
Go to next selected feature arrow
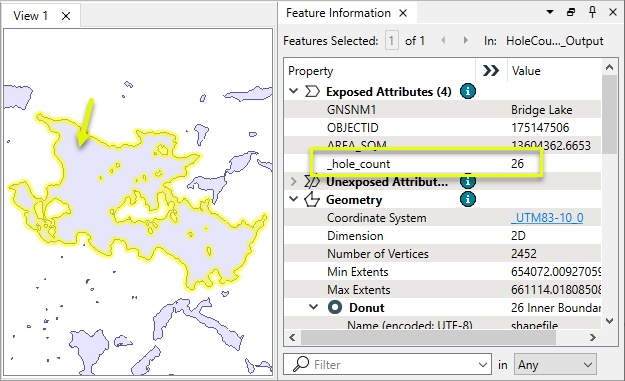pos(465,40)
